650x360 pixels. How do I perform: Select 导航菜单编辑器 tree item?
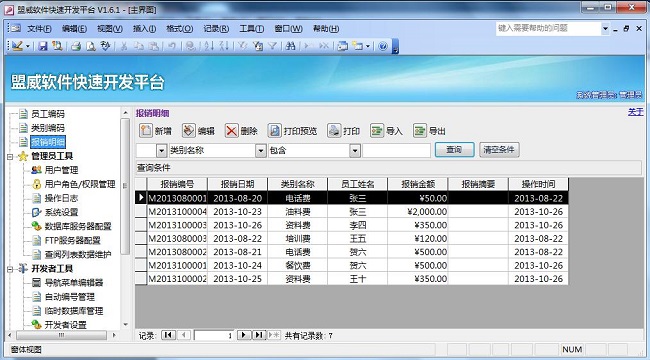click(x=74, y=283)
